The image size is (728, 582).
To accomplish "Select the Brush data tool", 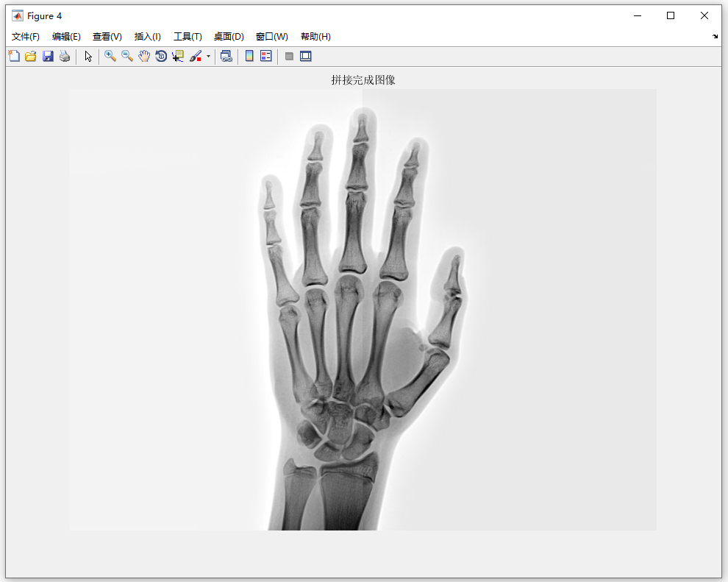I will (x=196, y=56).
